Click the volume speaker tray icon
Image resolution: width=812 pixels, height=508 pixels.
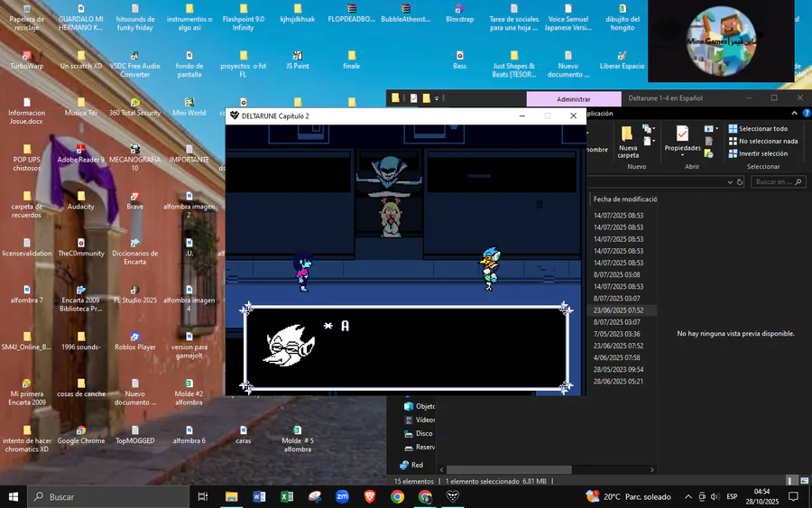coord(715,496)
